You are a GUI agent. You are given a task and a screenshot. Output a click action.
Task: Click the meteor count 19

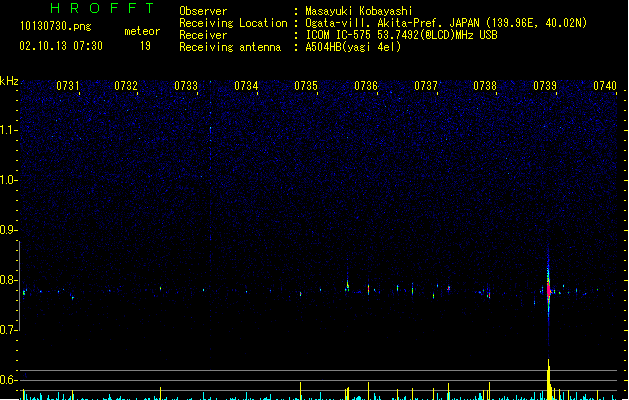click(x=145, y=46)
